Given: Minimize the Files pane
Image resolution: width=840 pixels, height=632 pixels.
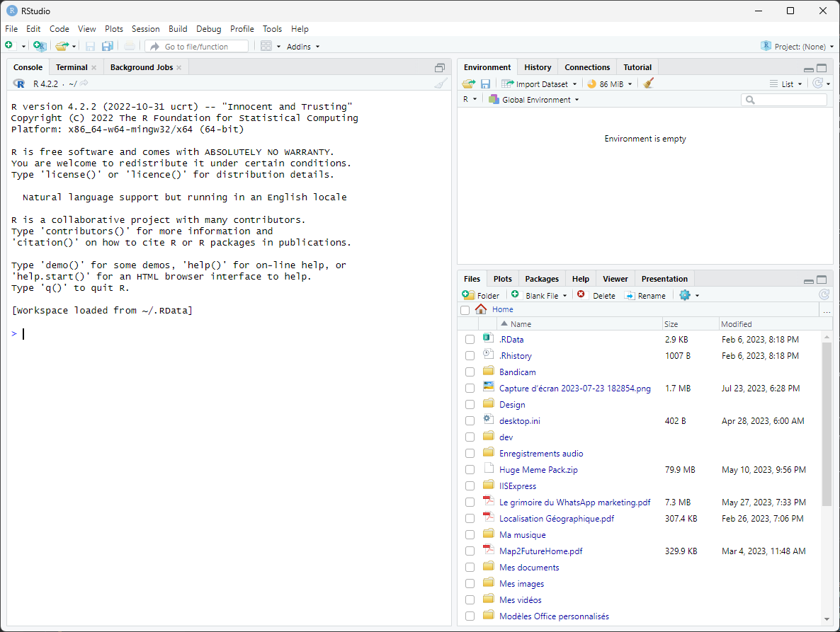Looking at the screenshot, I should pyautogui.click(x=808, y=280).
